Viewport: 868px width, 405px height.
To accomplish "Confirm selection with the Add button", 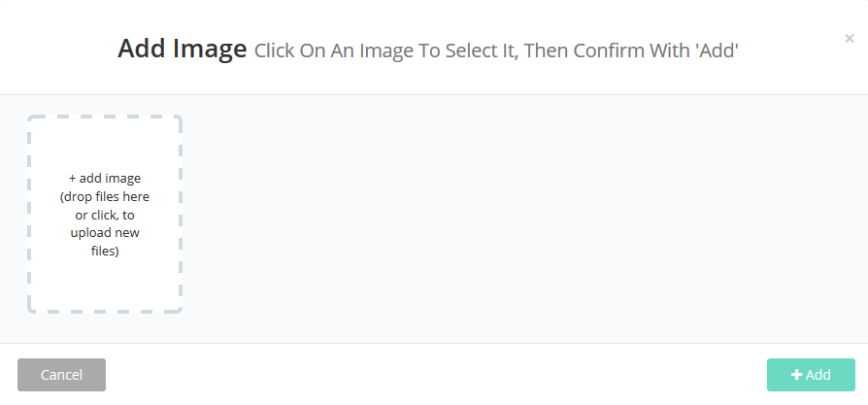I will (x=811, y=375).
